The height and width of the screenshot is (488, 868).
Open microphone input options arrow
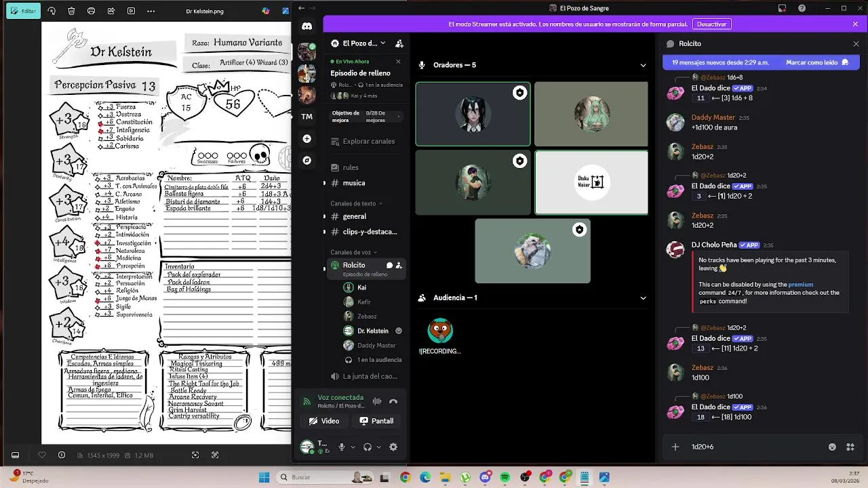pos(353,447)
